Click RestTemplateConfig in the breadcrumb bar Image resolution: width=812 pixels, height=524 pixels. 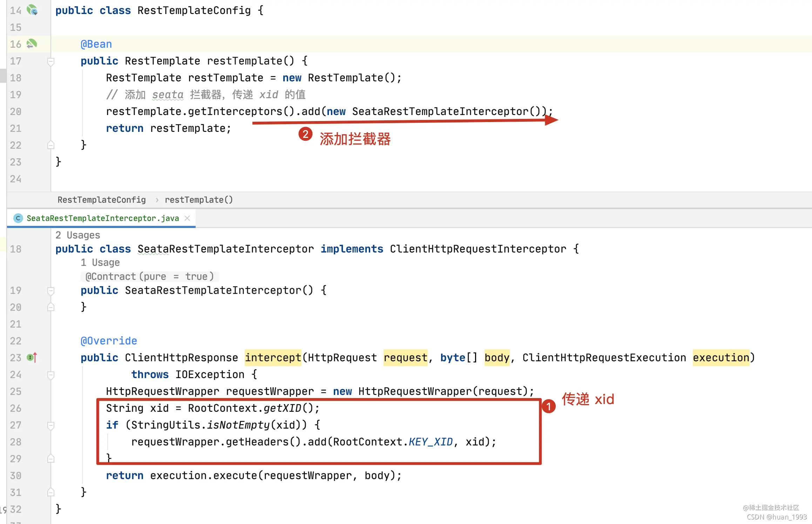[x=102, y=200]
